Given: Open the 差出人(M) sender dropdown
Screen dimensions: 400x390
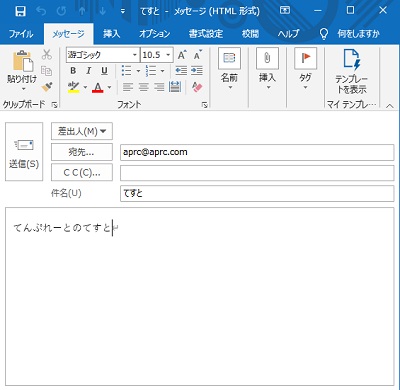Looking at the screenshot, I should [82, 131].
